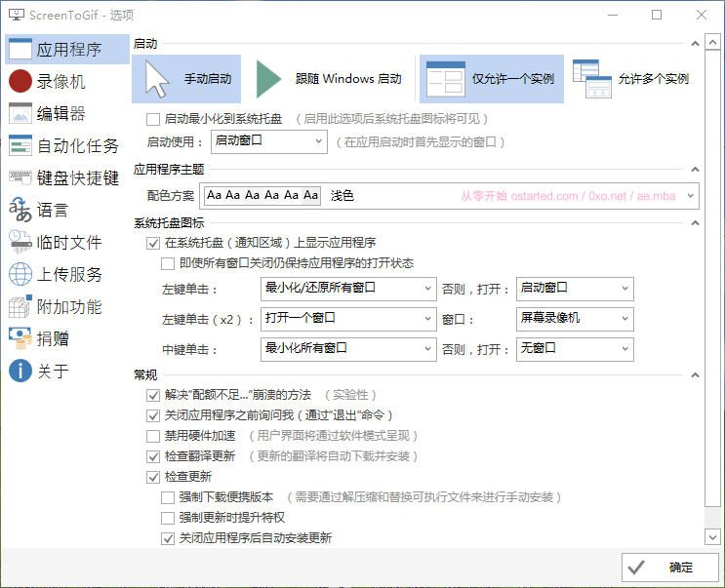Choose 允许多个实例 text
This screenshot has height=588, width=725.
654,79
